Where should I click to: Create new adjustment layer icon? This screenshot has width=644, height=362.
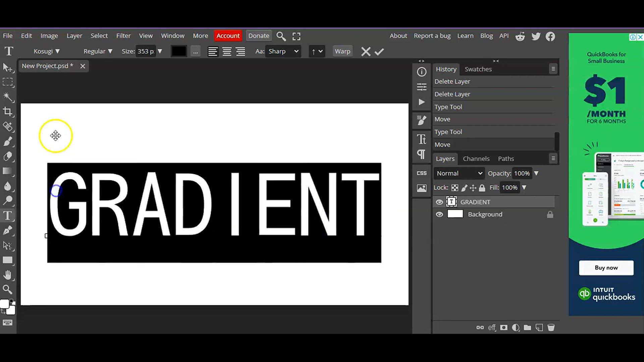tap(516, 327)
